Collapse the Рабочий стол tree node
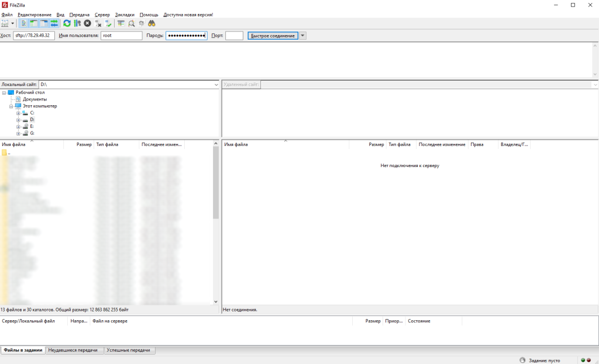Viewport: 599px width, 364px height. [4, 93]
